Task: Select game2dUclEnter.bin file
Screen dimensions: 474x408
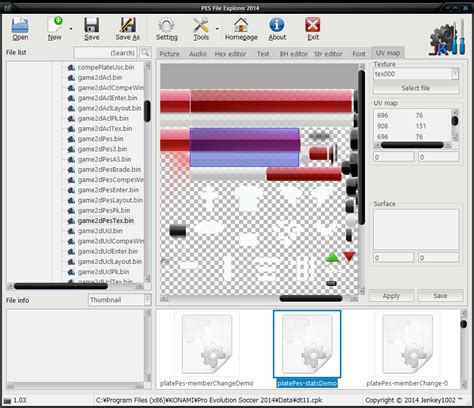Action: click(x=108, y=251)
